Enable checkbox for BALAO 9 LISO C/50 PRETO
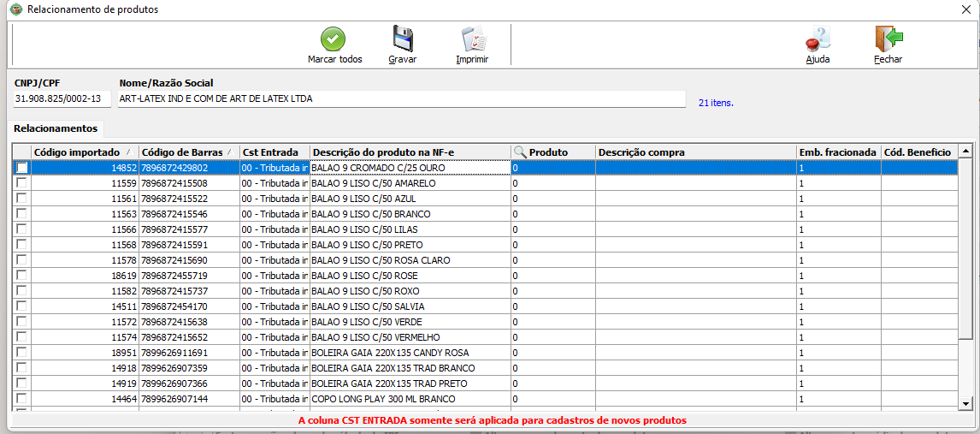The height and width of the screenshot is (434, 980). pos(22,245)
